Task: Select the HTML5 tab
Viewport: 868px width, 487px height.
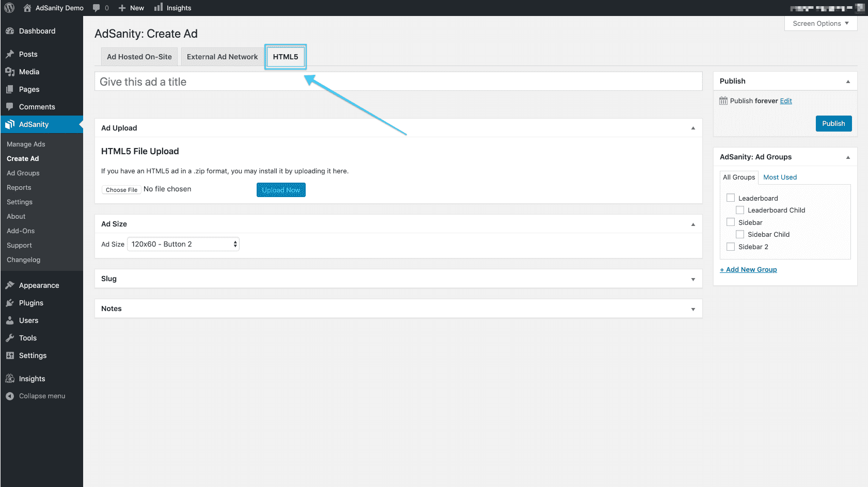Action: pyautogui.click(x=286, y=57)
